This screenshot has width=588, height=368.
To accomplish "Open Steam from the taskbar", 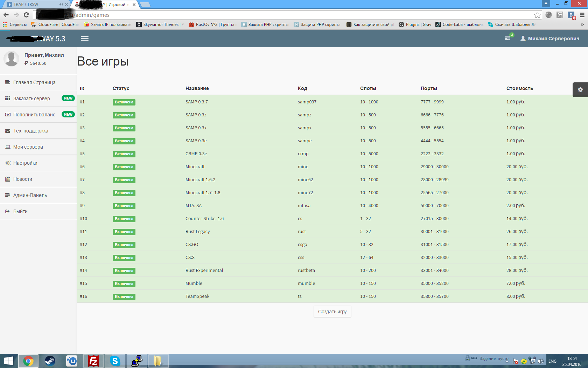I will tap(50, 361).
